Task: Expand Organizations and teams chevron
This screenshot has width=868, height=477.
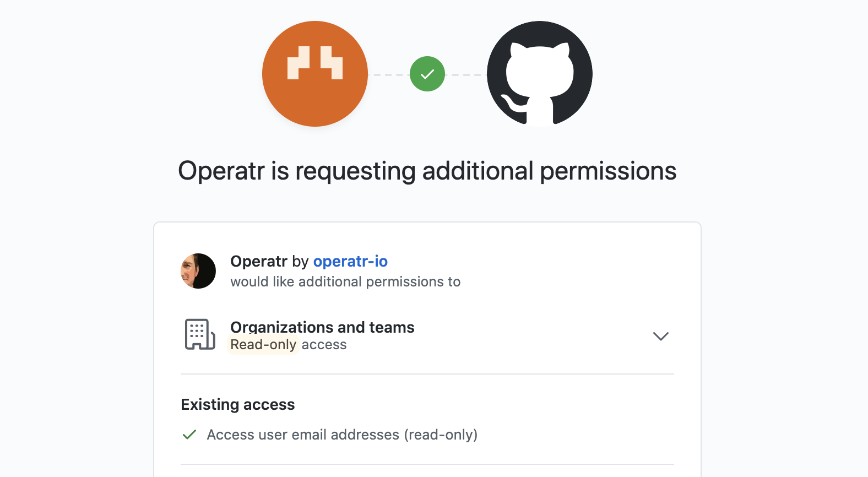Action: (660, 336)
